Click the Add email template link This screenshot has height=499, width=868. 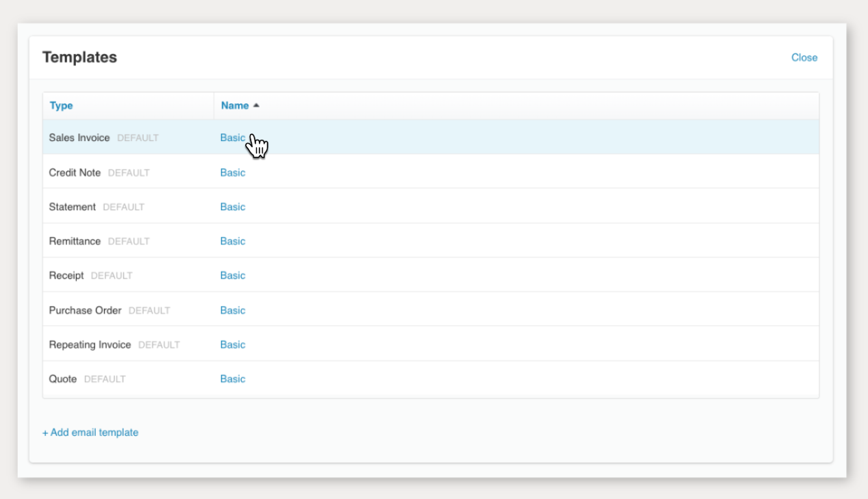pos(90,433)
